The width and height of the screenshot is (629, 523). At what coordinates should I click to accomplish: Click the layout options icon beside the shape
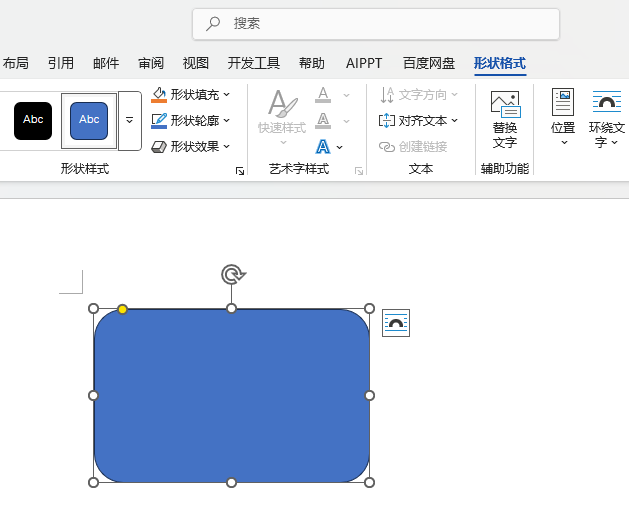pos(396,323)
